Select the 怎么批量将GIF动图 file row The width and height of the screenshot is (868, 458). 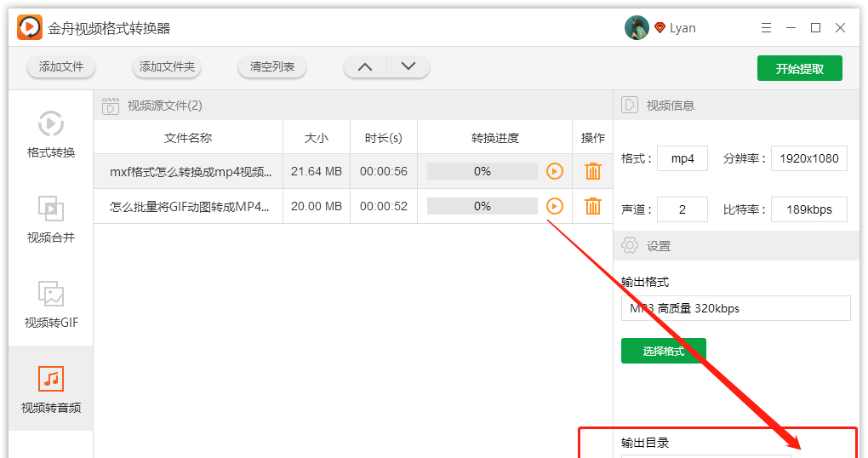(191, 206)
